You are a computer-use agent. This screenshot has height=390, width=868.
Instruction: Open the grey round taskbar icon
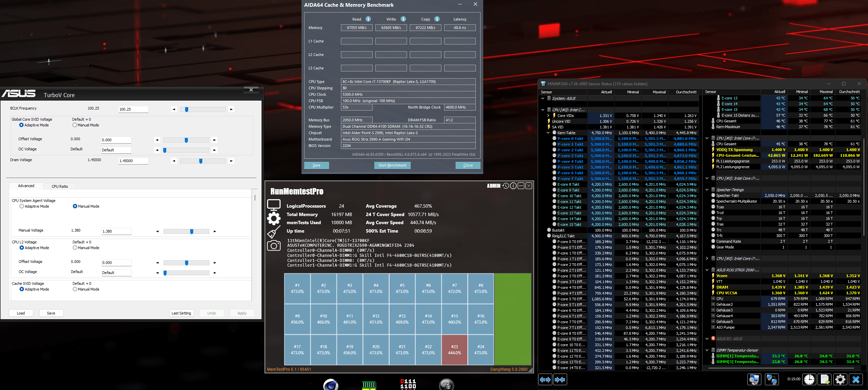click(446, 384)
